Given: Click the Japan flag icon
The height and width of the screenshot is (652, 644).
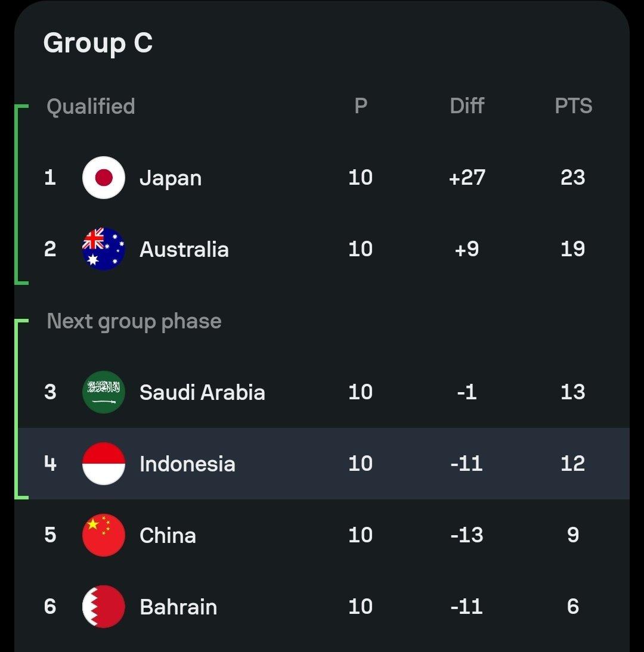Looking at the screenshot, I should coord(104,178).
